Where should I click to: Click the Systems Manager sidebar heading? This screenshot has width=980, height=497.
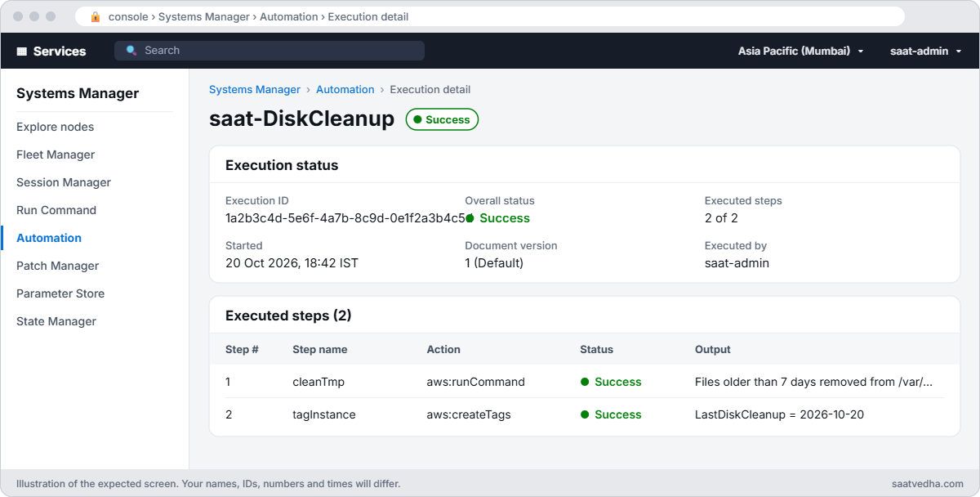tap(78, 93)
